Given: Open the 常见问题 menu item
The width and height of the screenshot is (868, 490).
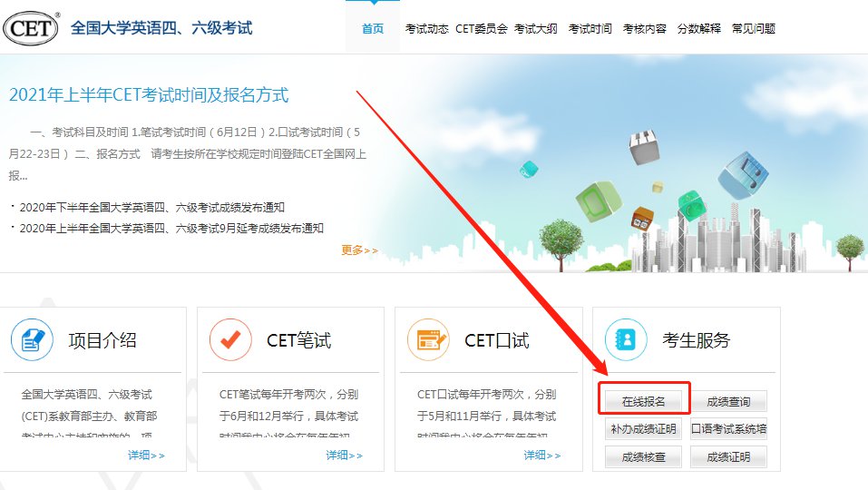Looking at the screenshot, I should (x=754, y=29).
